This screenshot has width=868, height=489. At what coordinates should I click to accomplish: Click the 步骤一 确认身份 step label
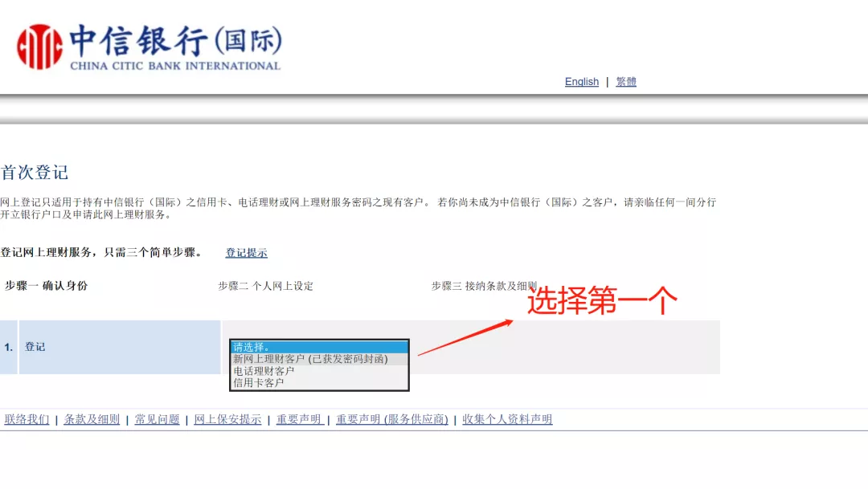pyautogui.click(x=46, y=286)
